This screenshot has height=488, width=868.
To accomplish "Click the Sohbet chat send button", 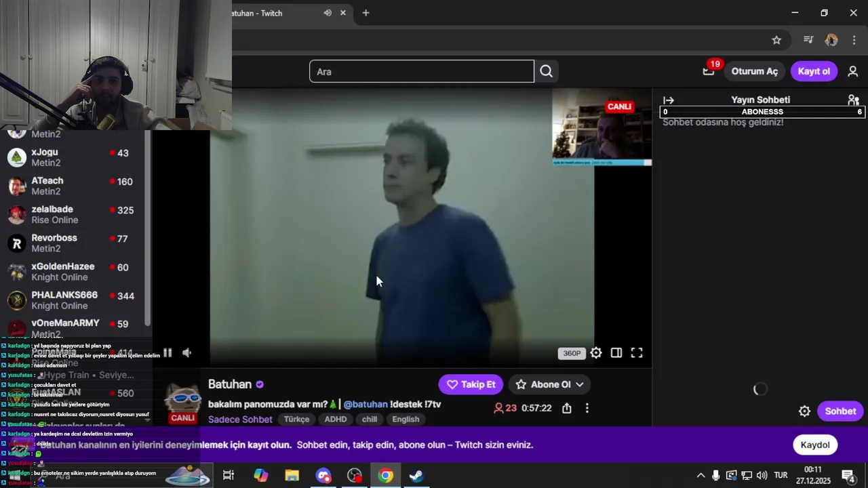I will coord(840,411).
